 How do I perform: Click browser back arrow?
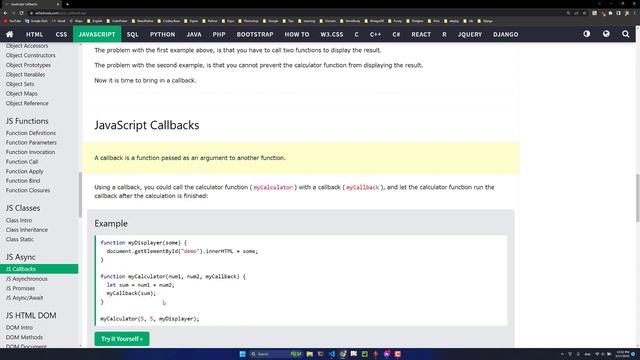5,13
